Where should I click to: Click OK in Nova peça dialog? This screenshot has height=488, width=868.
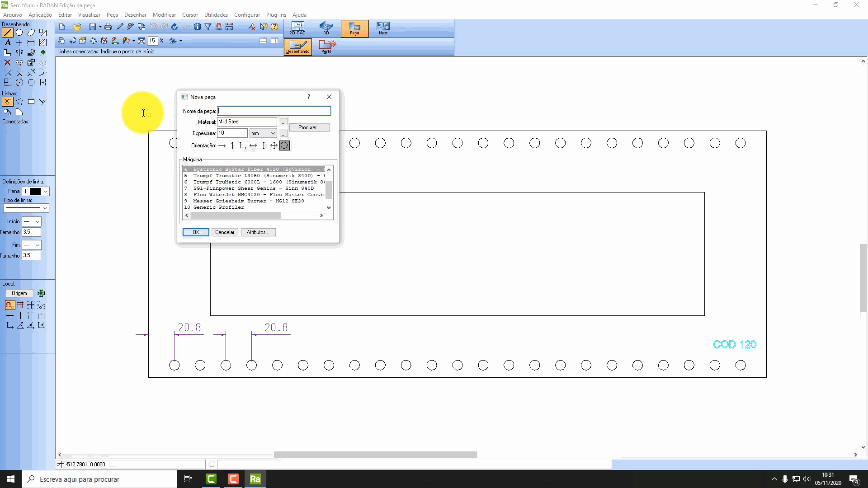pos(196,232)
